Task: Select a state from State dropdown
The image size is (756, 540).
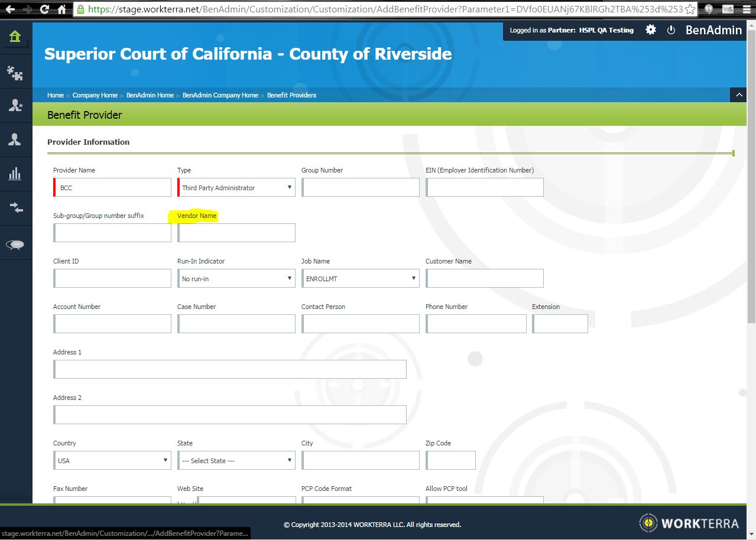Action: 236,461
